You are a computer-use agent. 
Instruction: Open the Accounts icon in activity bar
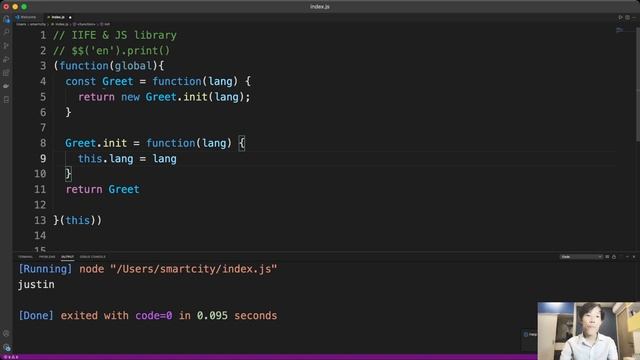(6, 333)
